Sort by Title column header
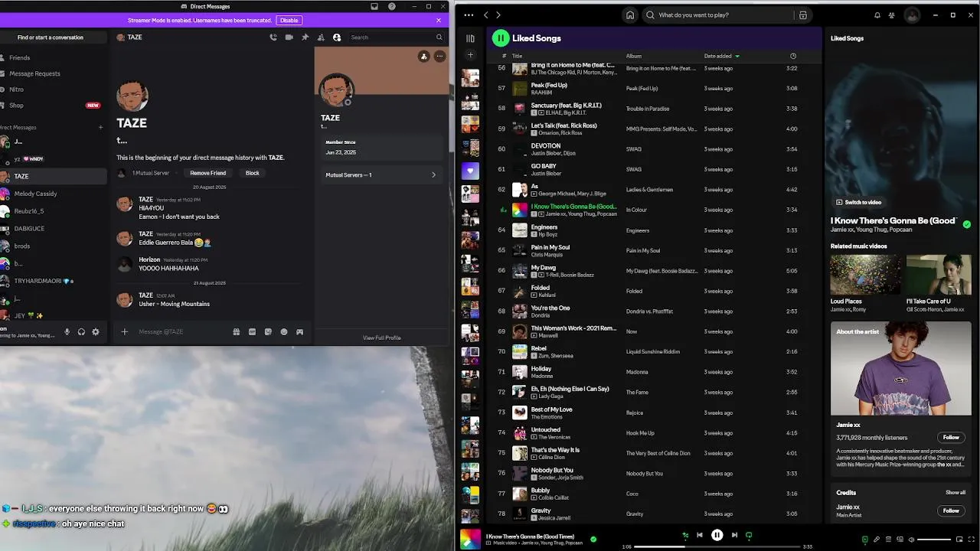The image size is (980, 551). pyautogui.click(x=517, y=56)
